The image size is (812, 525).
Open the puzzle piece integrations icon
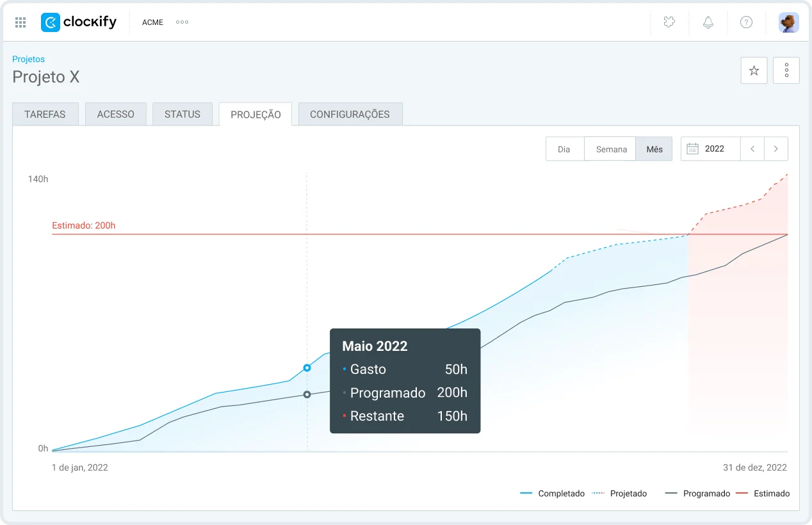click(669, 22)
